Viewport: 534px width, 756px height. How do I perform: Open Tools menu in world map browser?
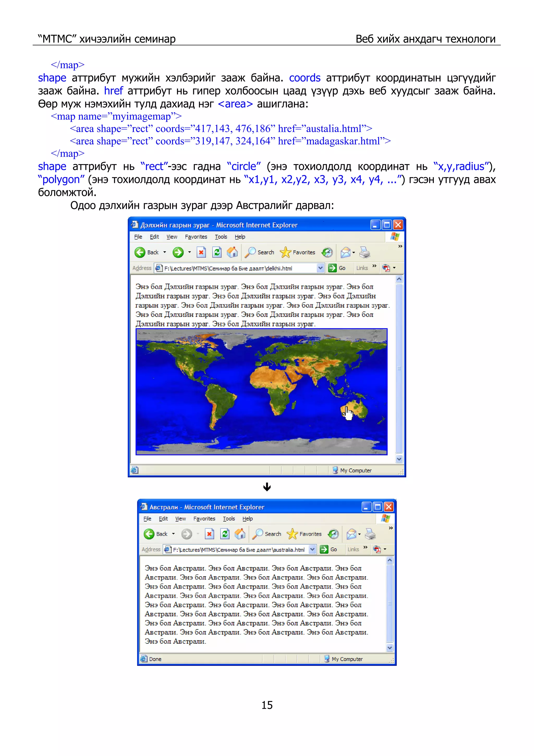221,237
